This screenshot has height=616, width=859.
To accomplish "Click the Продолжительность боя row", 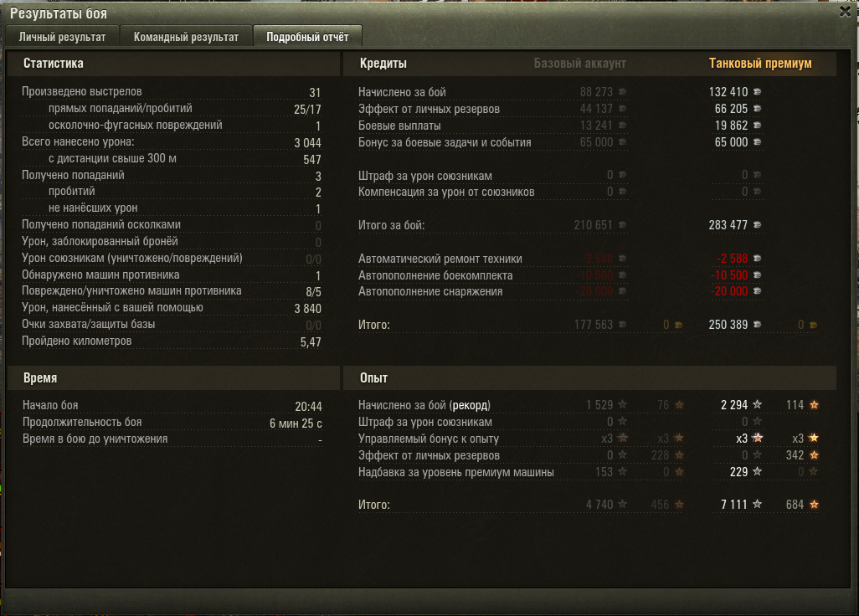I will point(172,423).
